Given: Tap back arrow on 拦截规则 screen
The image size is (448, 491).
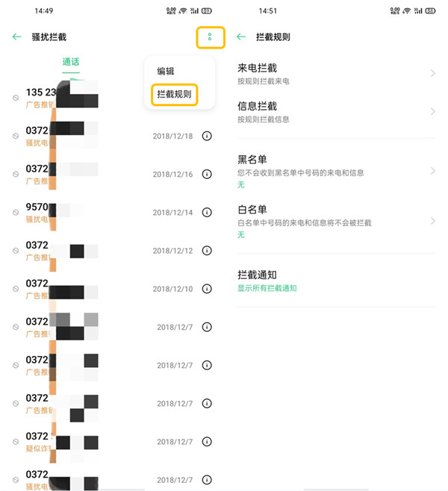Looking at the screenshot, I should (x=241, y=37).
